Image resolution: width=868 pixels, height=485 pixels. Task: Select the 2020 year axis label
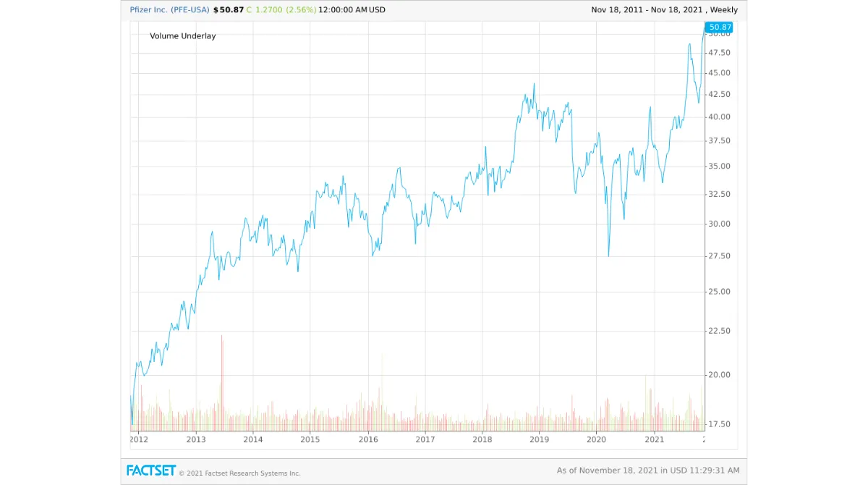click(x=597, y=439)
